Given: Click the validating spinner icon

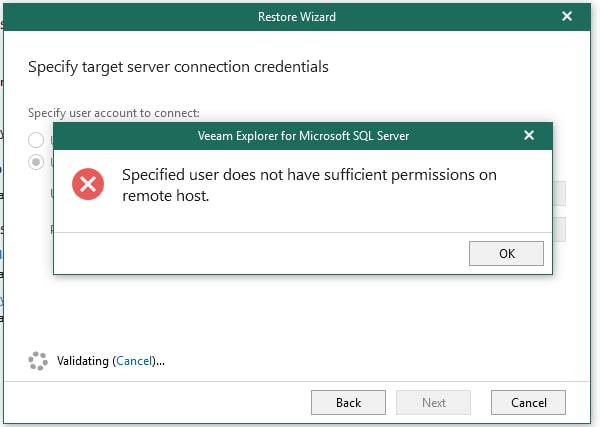Looking at the screenshot, I should (38, 361).
